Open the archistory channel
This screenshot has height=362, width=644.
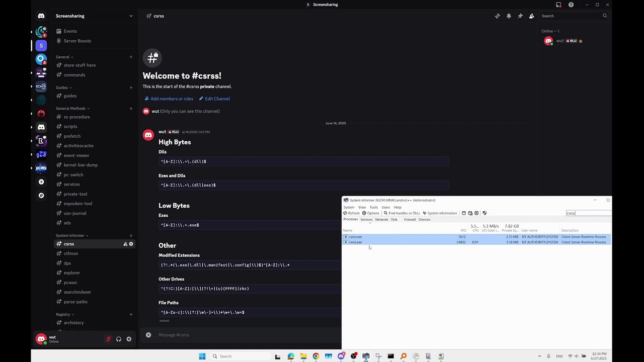tap(94, 323)
